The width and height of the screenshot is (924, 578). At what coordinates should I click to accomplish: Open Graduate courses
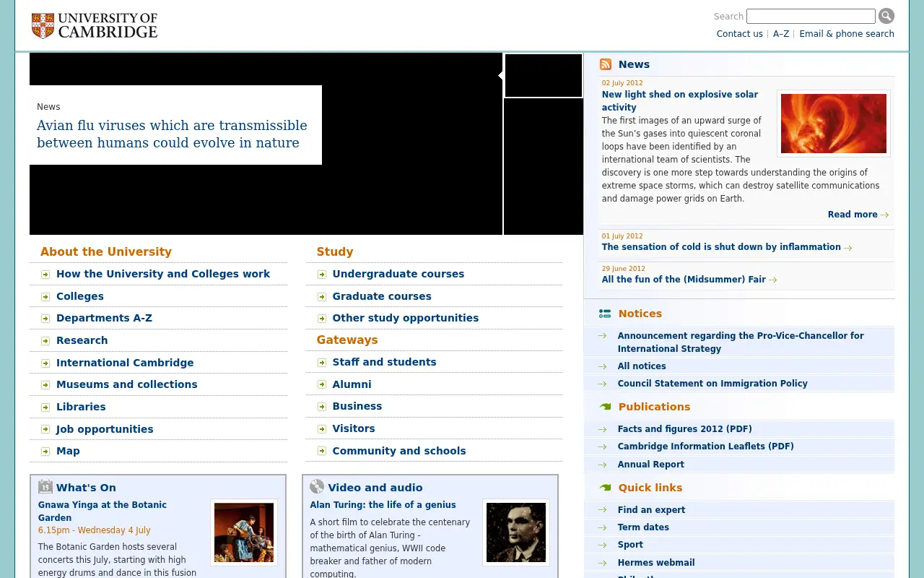pos(382,296)
